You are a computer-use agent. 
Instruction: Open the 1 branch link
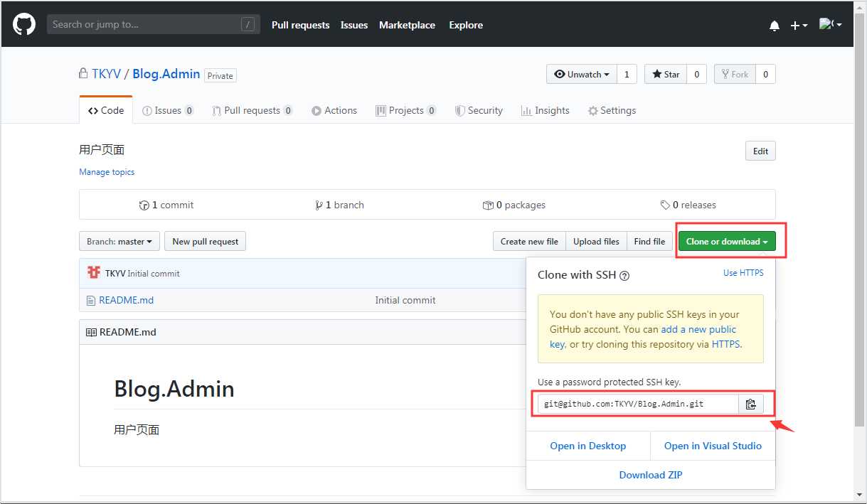[339, 205]
